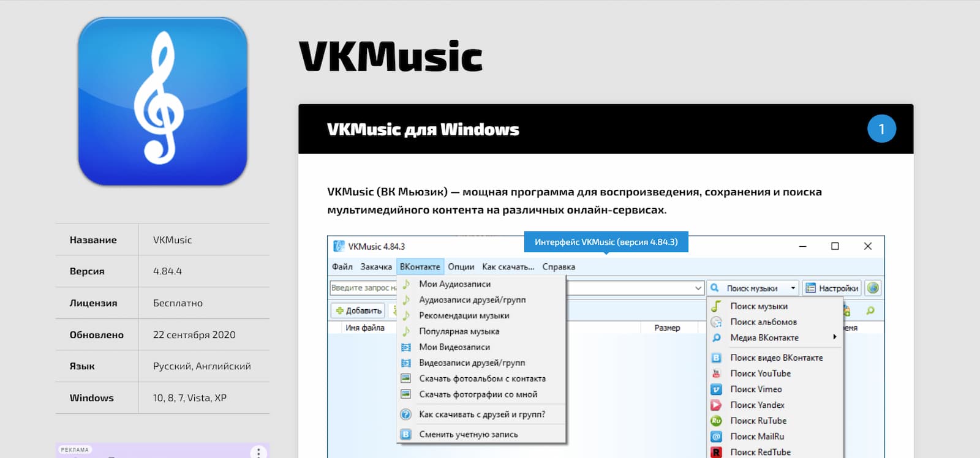980x458 pixels.
Task: Click the VK icon beside Сменить учетную запись
Action: click(x=405, y=434)
